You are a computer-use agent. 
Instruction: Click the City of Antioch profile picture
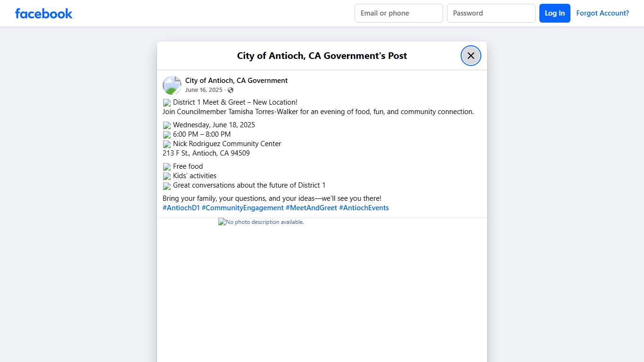pyautogui.click(x=172, y=85)
